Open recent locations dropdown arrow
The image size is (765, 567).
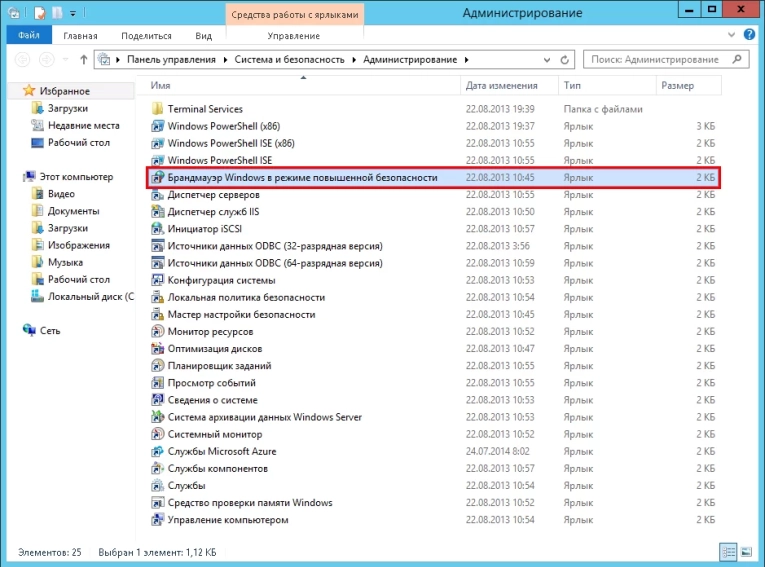(65, 60)
